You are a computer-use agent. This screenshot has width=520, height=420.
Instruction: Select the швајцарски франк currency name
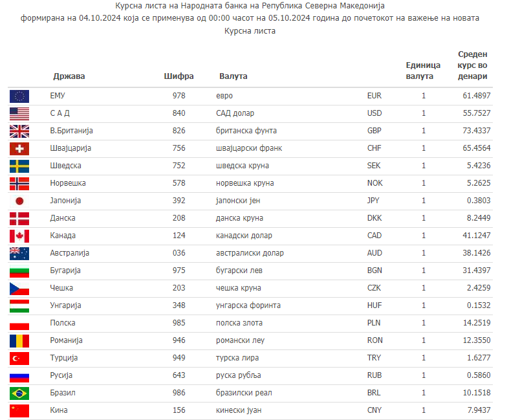[249, 148]
